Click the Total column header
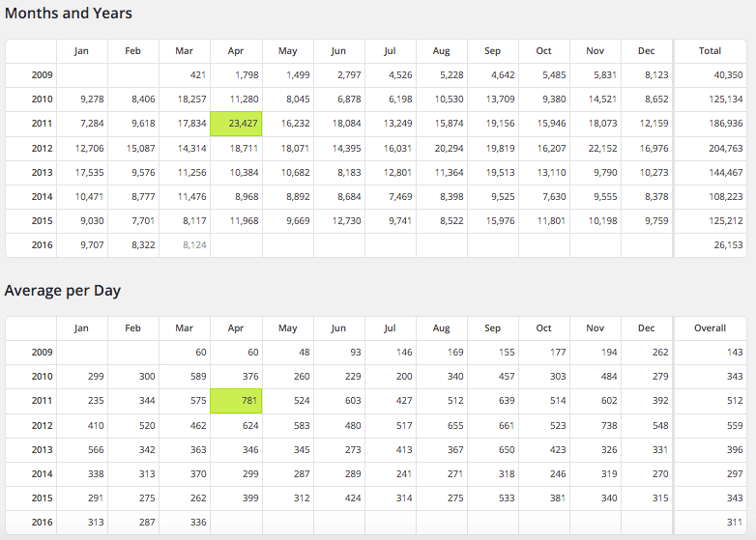Viewport: 756px width, 540px height. [710, 51]
